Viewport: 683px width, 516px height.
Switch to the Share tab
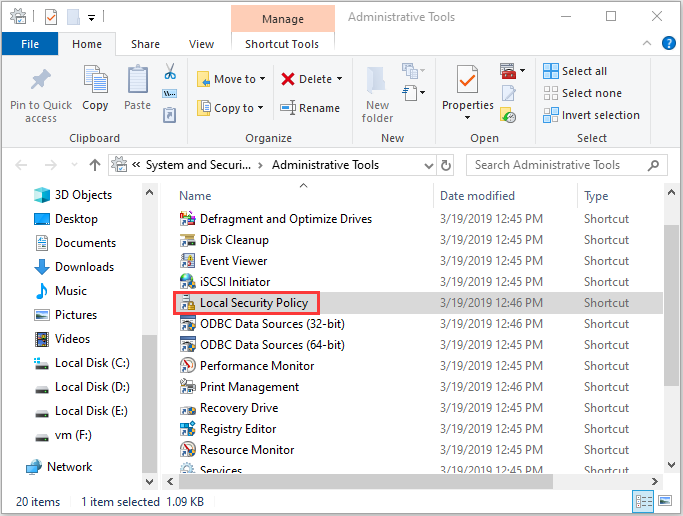click(145, 44)
